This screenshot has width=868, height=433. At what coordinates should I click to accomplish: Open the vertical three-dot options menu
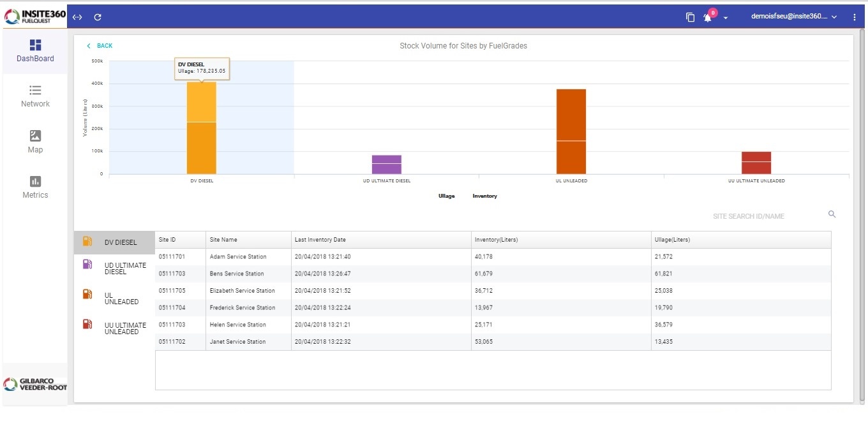click(x=855, y=17)
